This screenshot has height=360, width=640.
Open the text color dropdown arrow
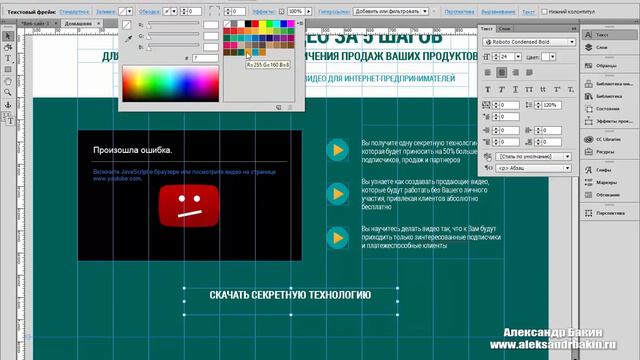click(552, 57)
